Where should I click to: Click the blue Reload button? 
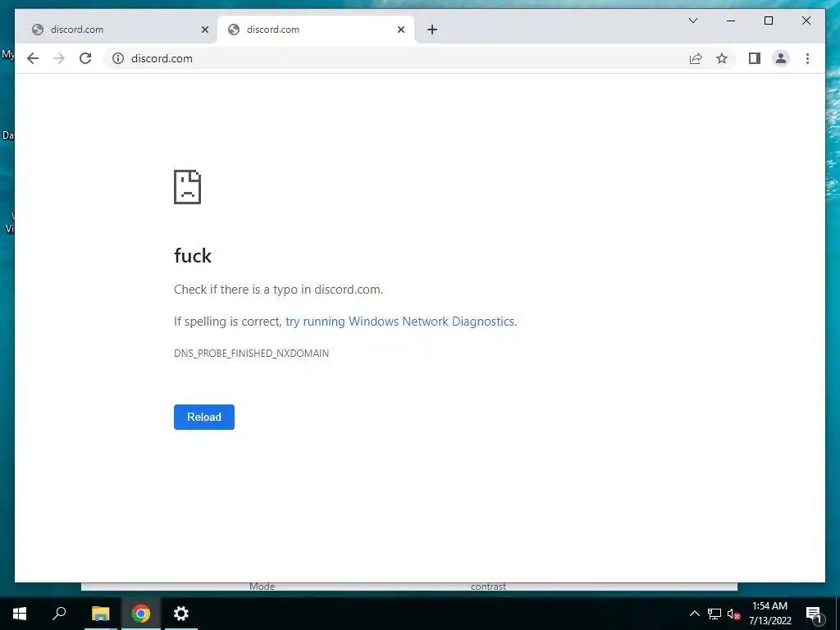coord(204,417)
